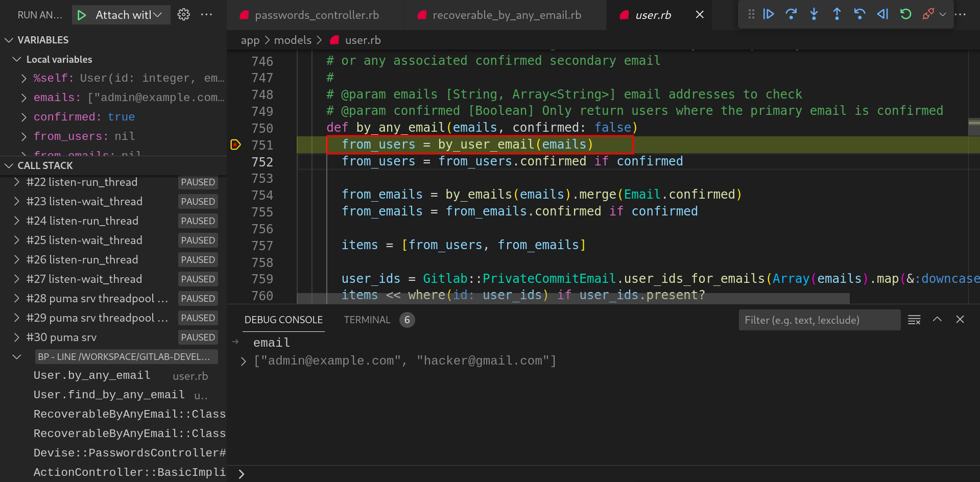The width and height of the screenshot is (980, 482).
Task: Click Reverse Continue debug button
Action: pyautogui.click(x=882, y=14)
